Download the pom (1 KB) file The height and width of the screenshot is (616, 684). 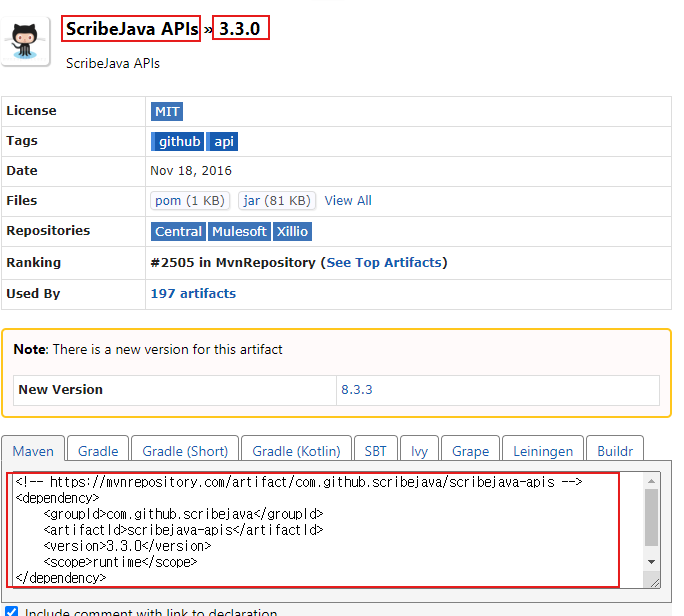(190, 201)
